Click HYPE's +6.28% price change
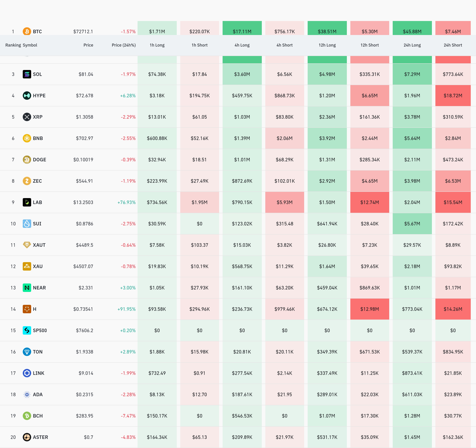This screenshot has width=476, height=448. (x=128, y=96)
